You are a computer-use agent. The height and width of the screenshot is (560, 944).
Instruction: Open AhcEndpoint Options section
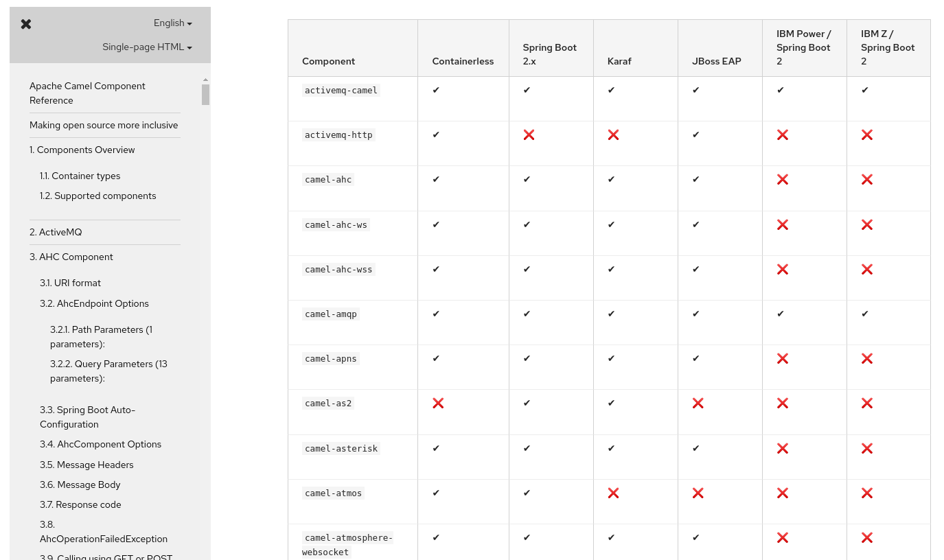click(94, 304)
